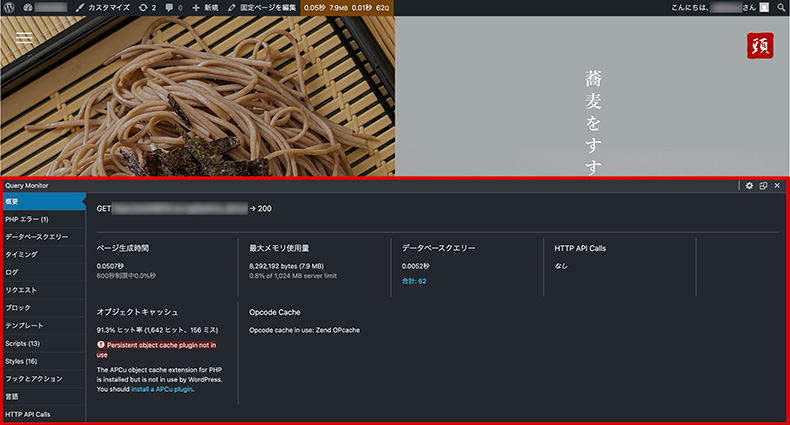Open the 言語 panel
Viewport: 790px width, 425px height.
tap(44, 397)
